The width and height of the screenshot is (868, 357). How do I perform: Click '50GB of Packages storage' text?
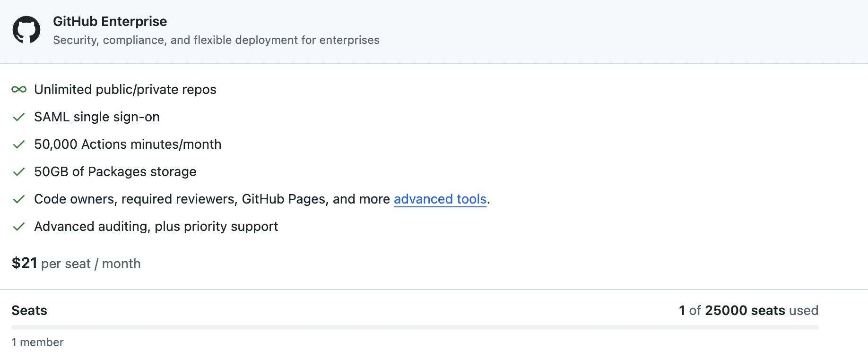tap(115, 171)
